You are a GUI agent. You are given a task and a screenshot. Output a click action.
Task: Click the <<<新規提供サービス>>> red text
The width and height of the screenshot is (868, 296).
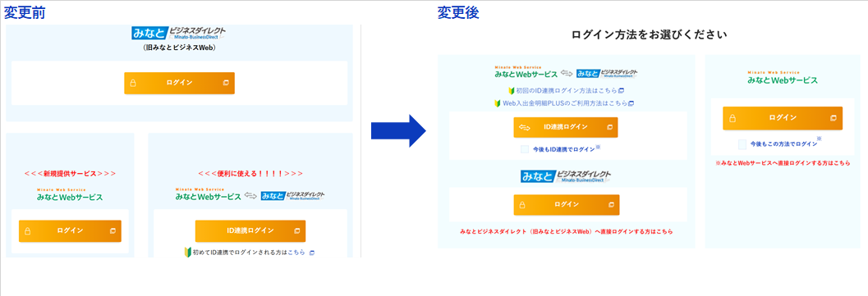click(x=70, y=173)
